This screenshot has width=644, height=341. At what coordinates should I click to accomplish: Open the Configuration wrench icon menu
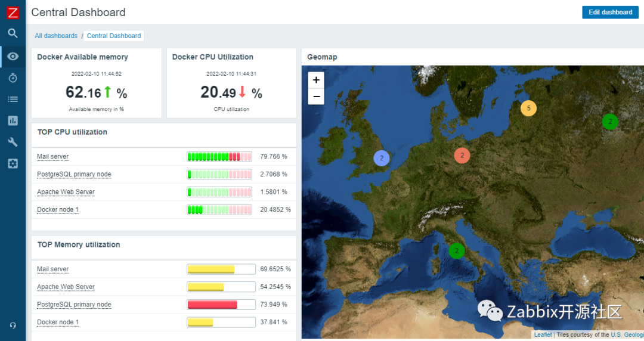click(x=13, y=142)
